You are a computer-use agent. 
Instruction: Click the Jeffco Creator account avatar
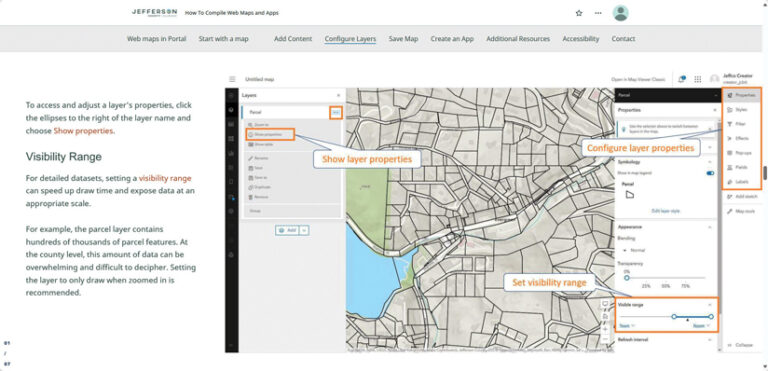point(715,79)
